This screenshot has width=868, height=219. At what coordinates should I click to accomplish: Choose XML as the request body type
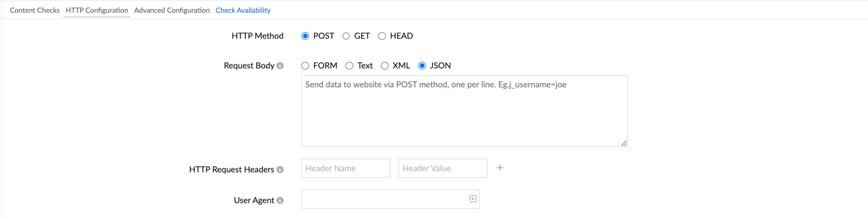pos(384,66)
